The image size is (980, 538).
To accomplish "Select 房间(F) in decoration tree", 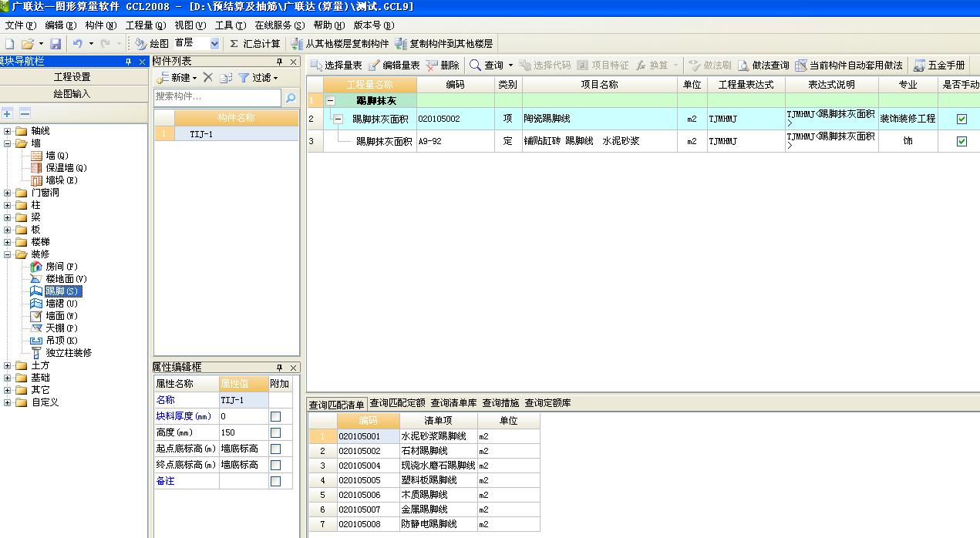I will [x=61, y=267].
